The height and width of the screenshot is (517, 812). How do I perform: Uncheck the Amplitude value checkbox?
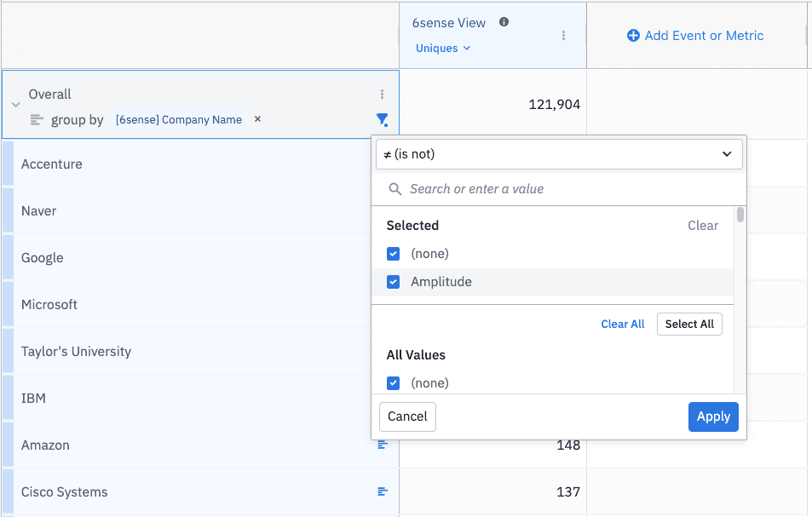click(x=393, y=281)
